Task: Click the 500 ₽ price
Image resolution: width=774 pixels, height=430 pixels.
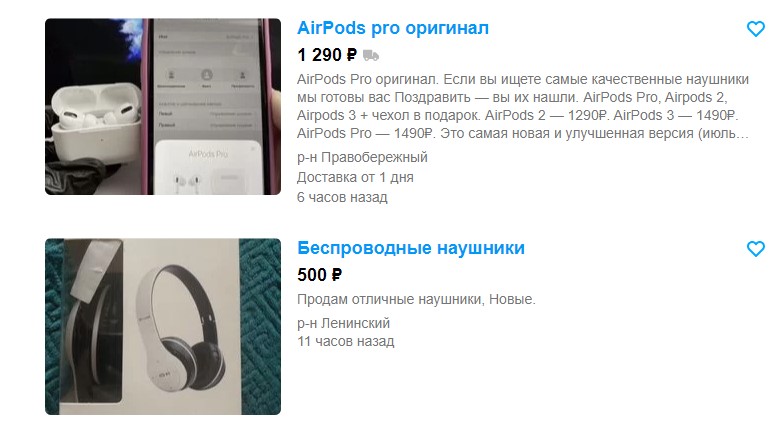Action: pyautogui.click(x=319, y=274)
